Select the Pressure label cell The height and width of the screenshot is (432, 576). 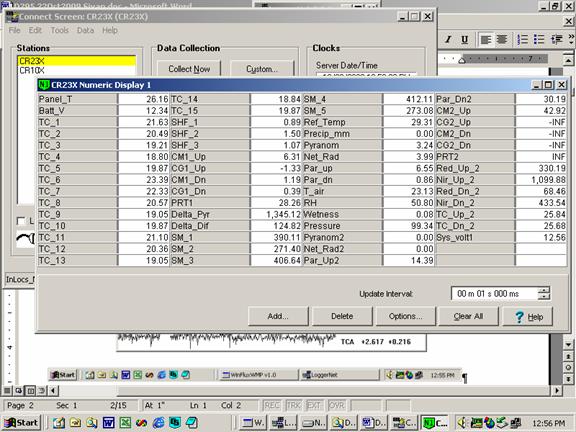[x=342, y=226]
